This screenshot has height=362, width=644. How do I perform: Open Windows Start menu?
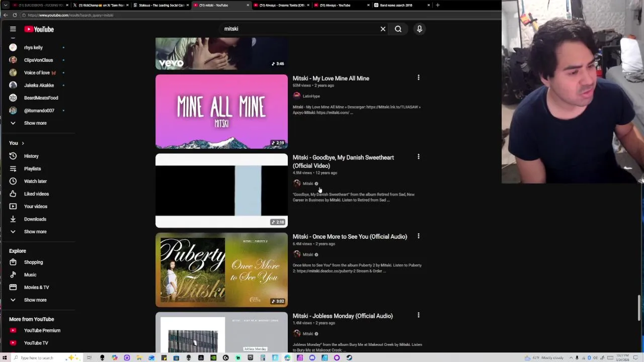click(5, 357)
